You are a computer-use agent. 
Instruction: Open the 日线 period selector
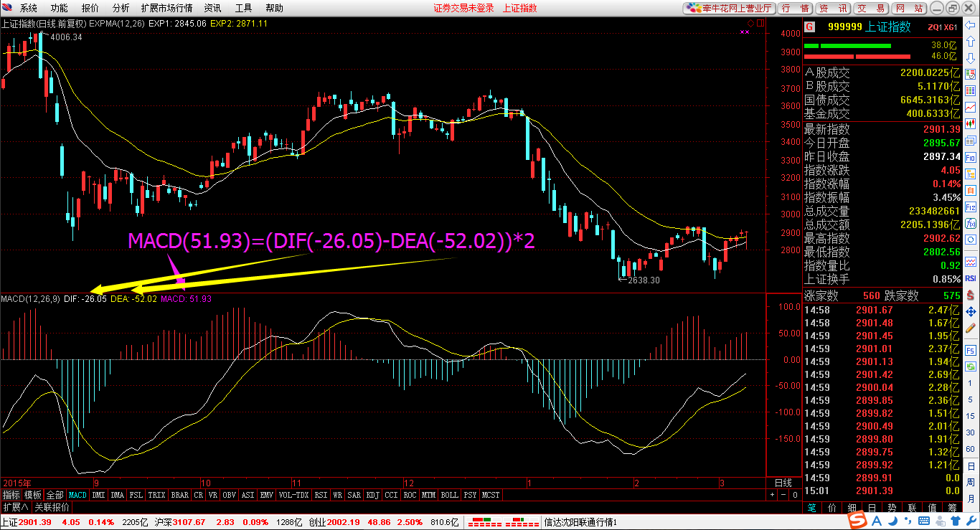(783, 483)
